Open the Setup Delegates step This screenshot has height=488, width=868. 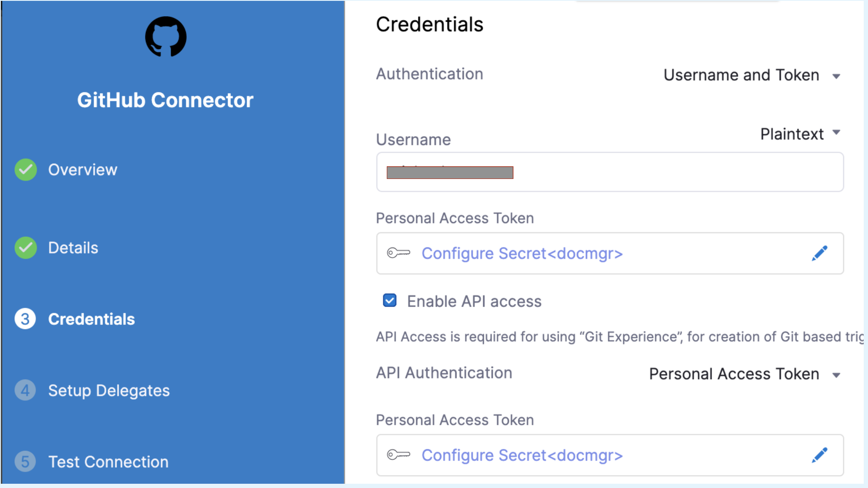[109, 390]
